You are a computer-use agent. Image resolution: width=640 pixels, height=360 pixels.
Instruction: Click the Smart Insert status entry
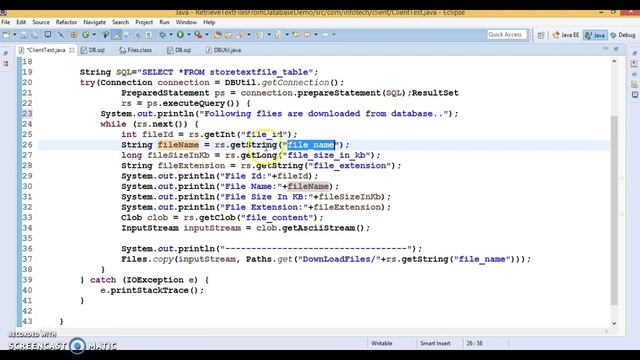436,343
